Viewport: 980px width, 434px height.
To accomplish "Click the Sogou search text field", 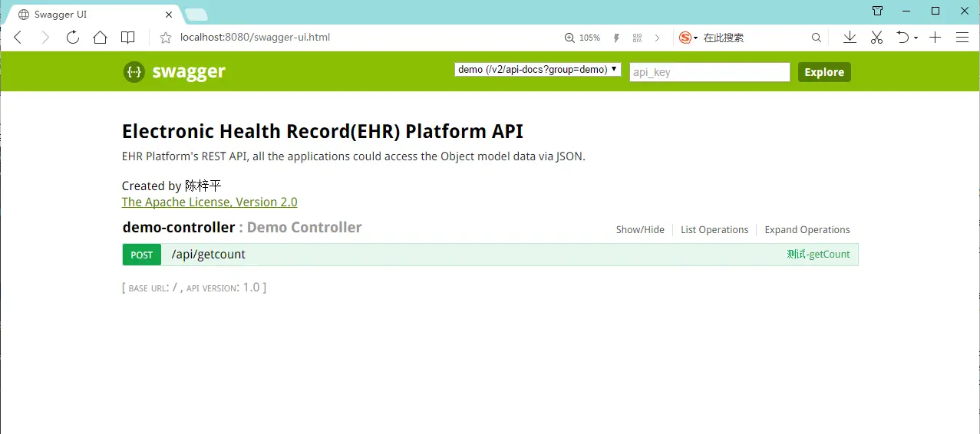I will pyautogui.click(x=756, y=38).
